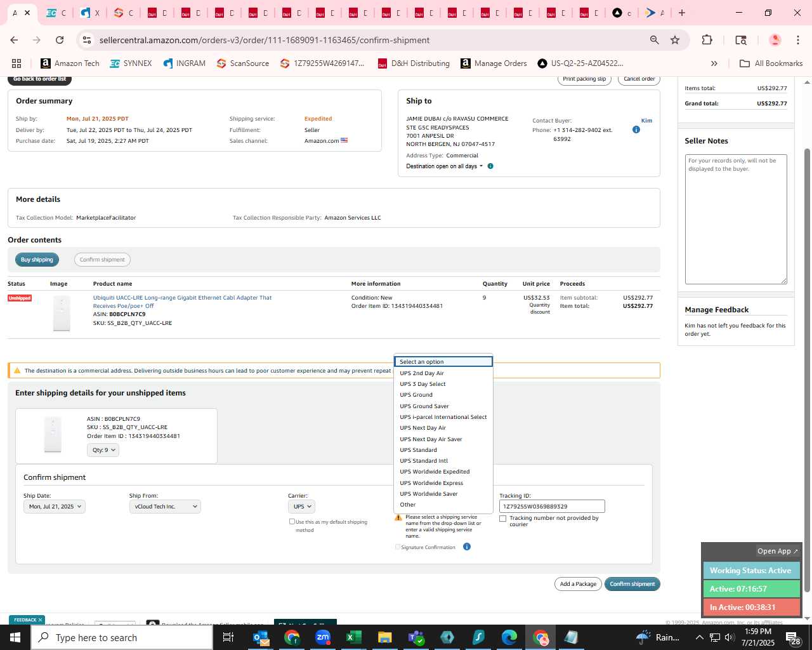Expand Destination open on all days dropdown
This screenshot has width=812, height=650.
point(445,166)
